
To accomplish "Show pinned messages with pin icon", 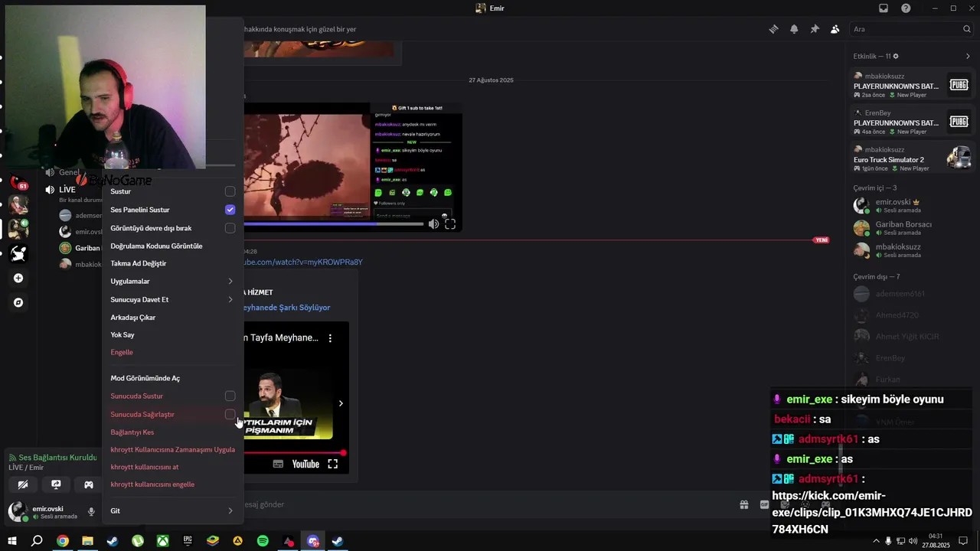I will coord(815,29).
